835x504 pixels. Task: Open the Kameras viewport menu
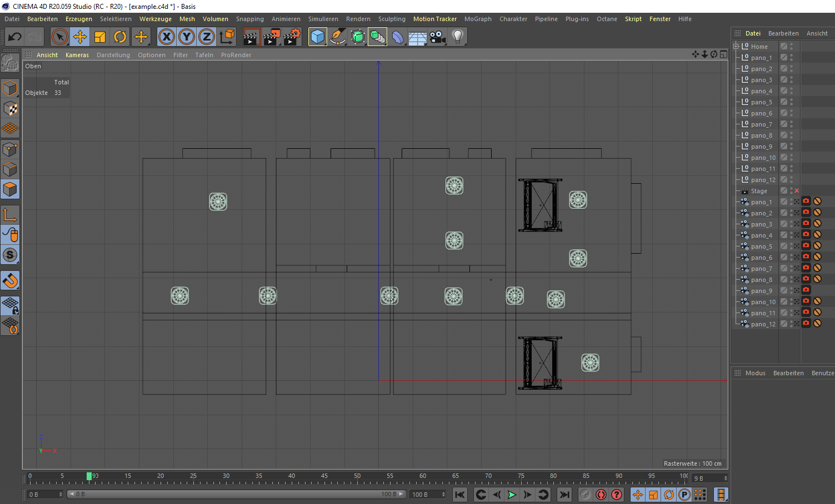[x=77, y=55]
